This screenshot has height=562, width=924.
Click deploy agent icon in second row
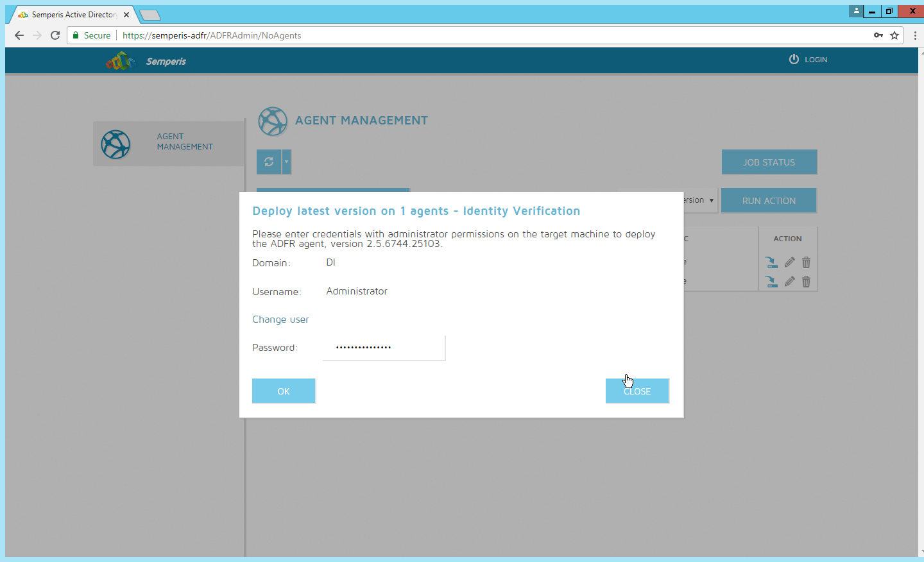point(771,282)
